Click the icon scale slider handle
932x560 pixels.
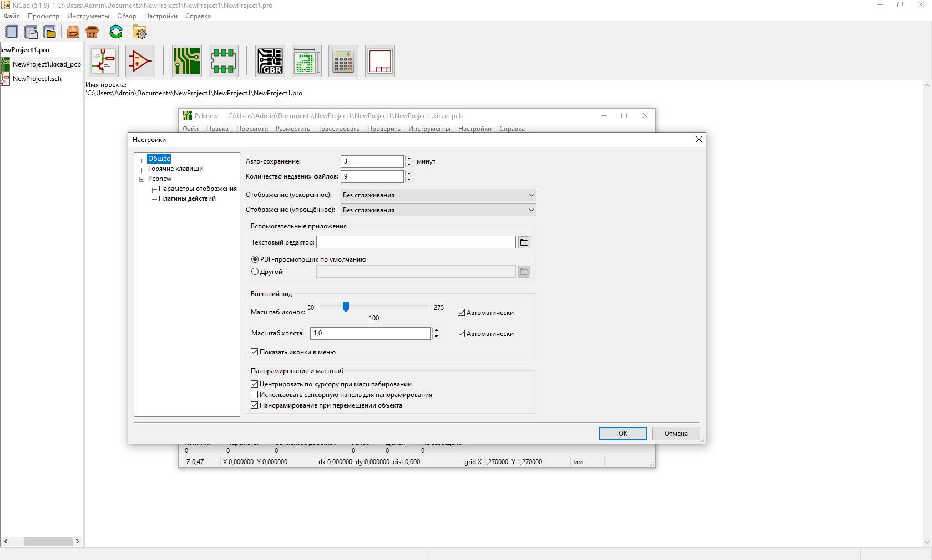tap(346, 307)
